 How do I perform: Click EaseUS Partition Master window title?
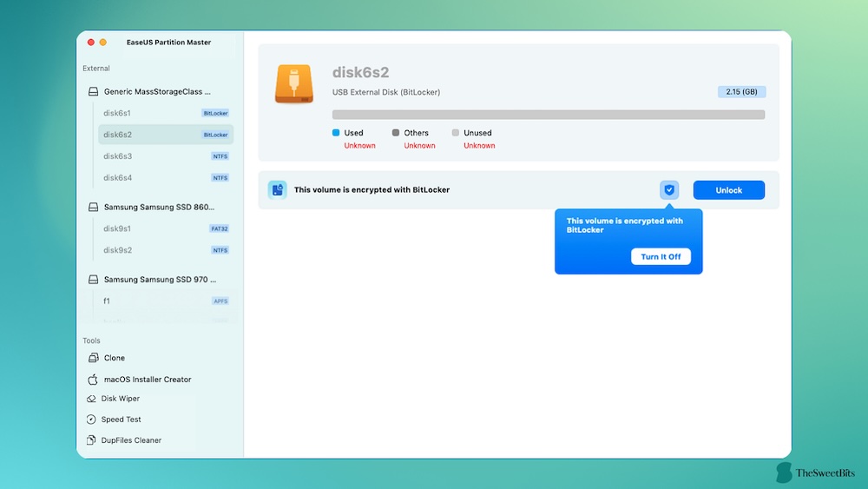coord(168,42)
